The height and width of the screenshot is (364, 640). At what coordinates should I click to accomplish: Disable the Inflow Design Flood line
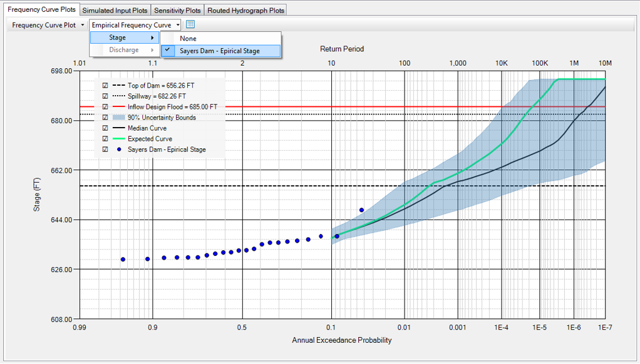tap(105, 107)
